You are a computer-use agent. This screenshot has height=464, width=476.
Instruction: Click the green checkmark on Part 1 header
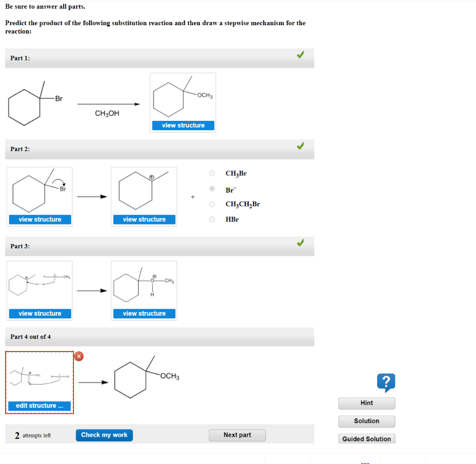(300, 54)
